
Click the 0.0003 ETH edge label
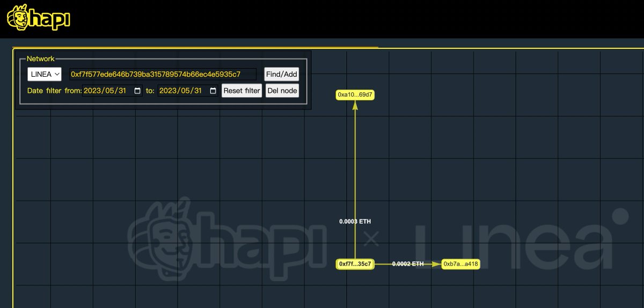[x=355, y=221]
